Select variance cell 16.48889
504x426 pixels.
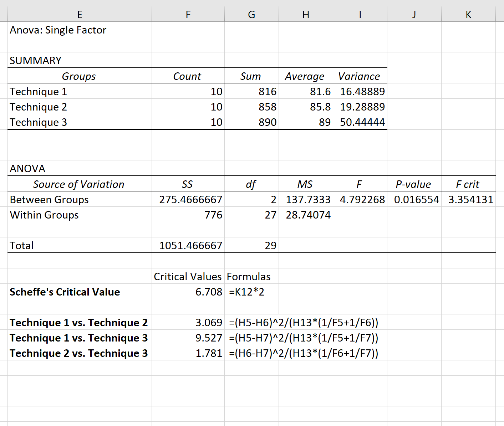coord(360,91)
